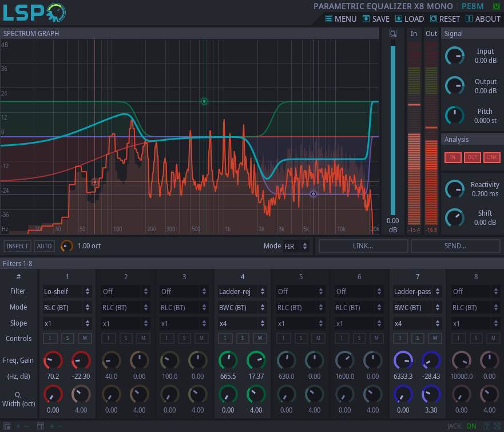Toggle the red LINK analysis button
The width and height of the screenshot is (504, 432).
(x=492, y=157)
